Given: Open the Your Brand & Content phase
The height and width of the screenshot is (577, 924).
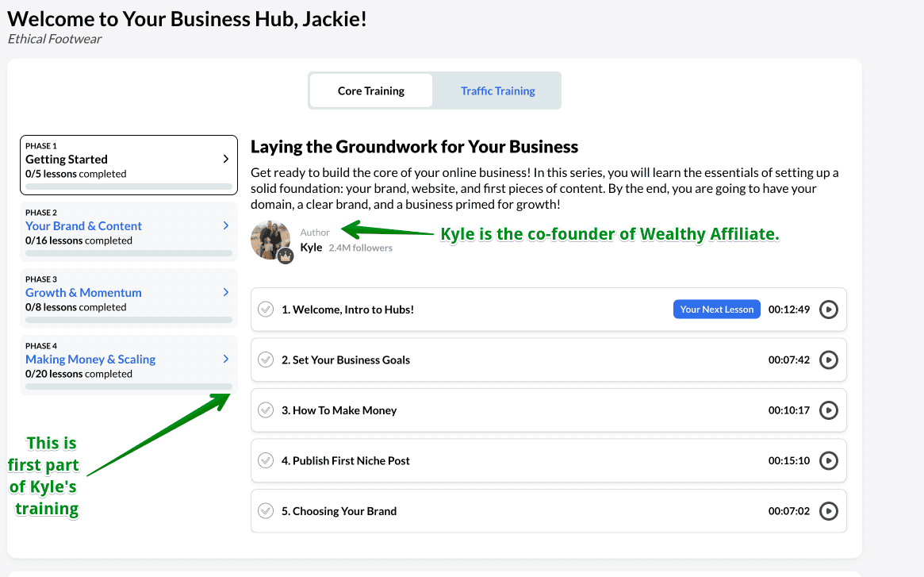Looking at the screenshot, I should [84, 226].
